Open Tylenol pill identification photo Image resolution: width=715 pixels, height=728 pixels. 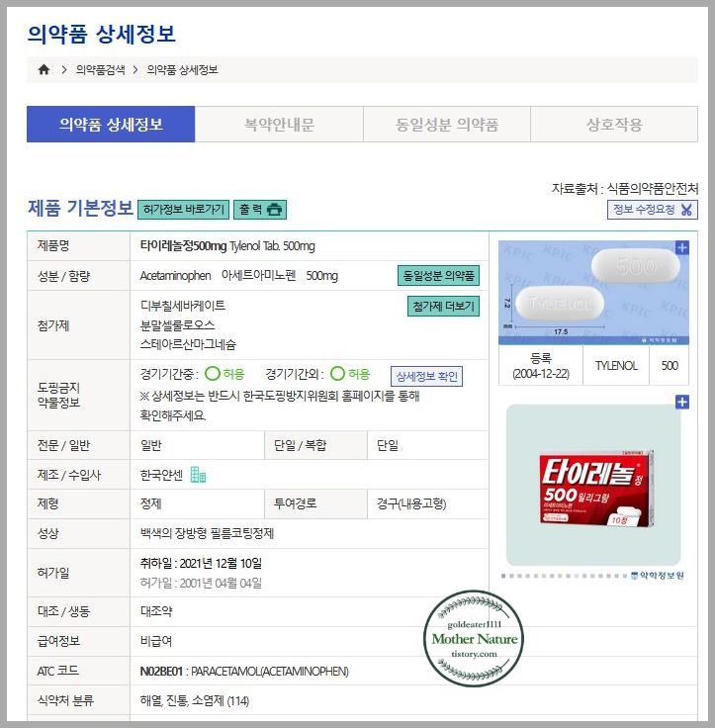593,293
